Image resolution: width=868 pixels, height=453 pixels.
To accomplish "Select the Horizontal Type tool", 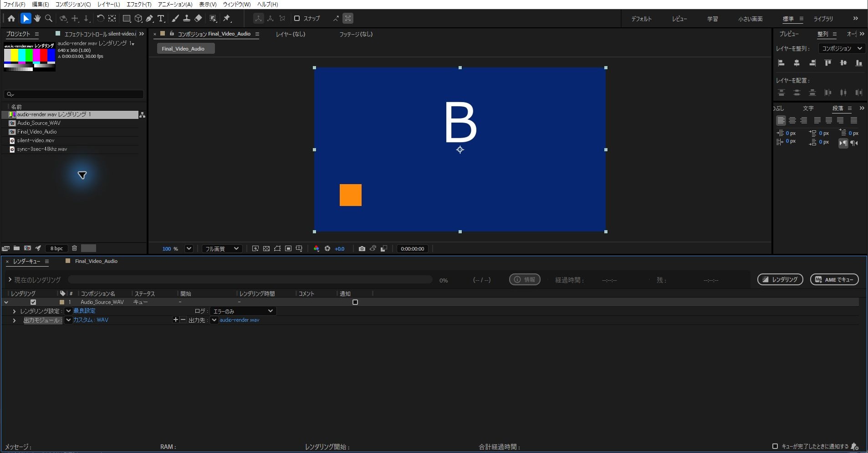I will [161, 18].
